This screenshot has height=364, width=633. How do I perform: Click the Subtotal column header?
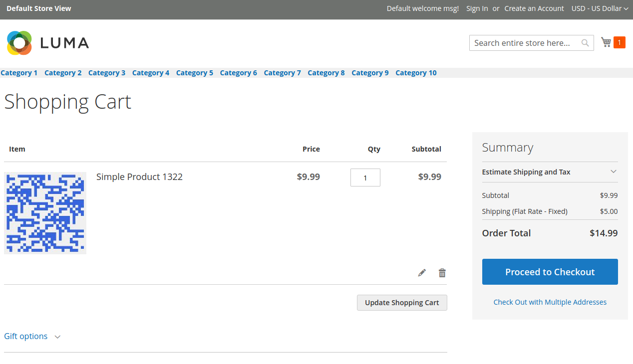(426, 149)
